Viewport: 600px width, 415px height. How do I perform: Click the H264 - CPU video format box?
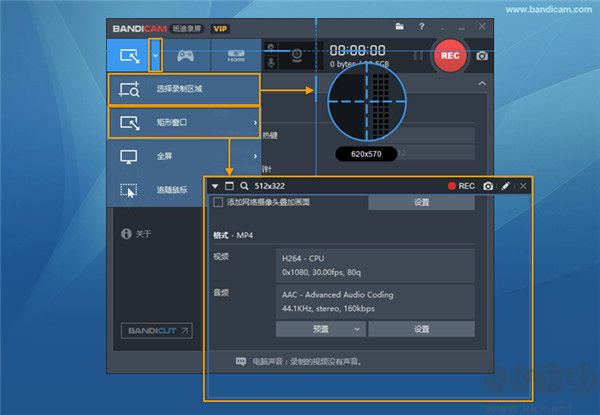click(x=375, y=265)
